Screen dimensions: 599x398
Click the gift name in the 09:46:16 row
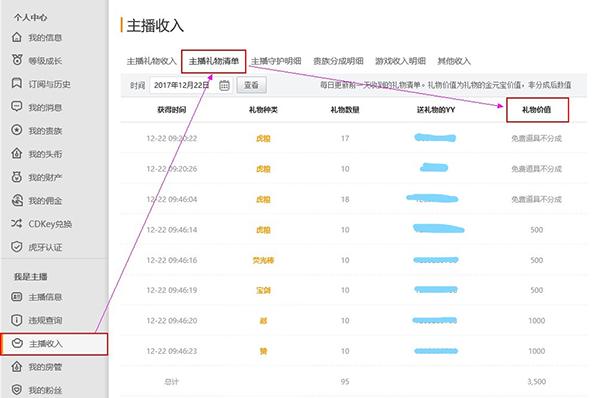pos(263,260)
